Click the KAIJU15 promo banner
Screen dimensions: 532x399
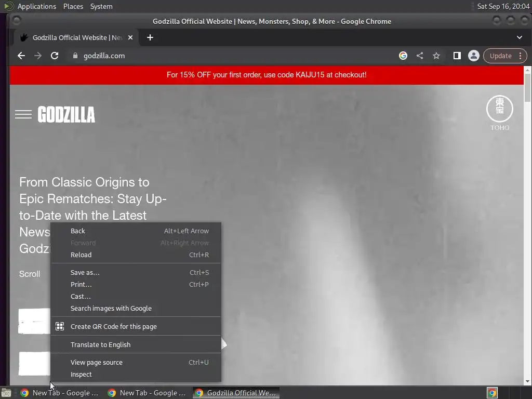(267, 75)
